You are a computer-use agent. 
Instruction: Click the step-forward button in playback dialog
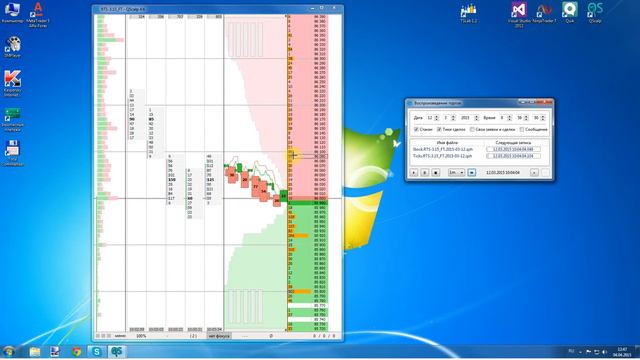[x=534, y=172]
